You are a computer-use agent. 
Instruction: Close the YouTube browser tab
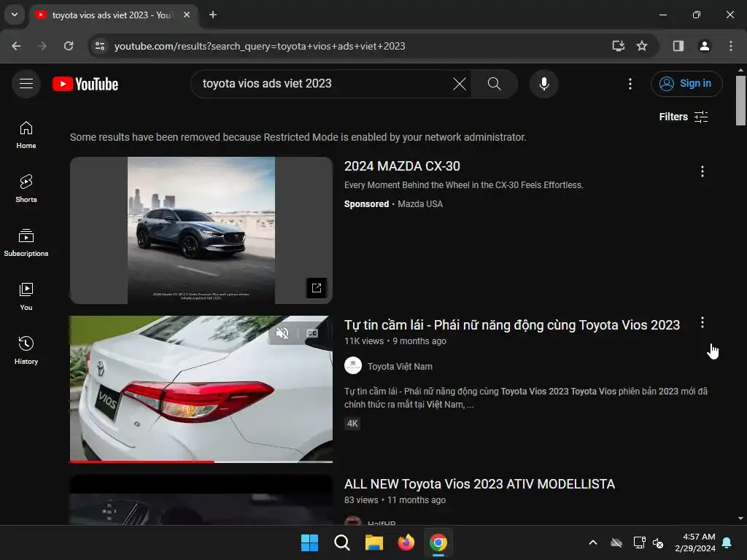click(x=187, y=15)
